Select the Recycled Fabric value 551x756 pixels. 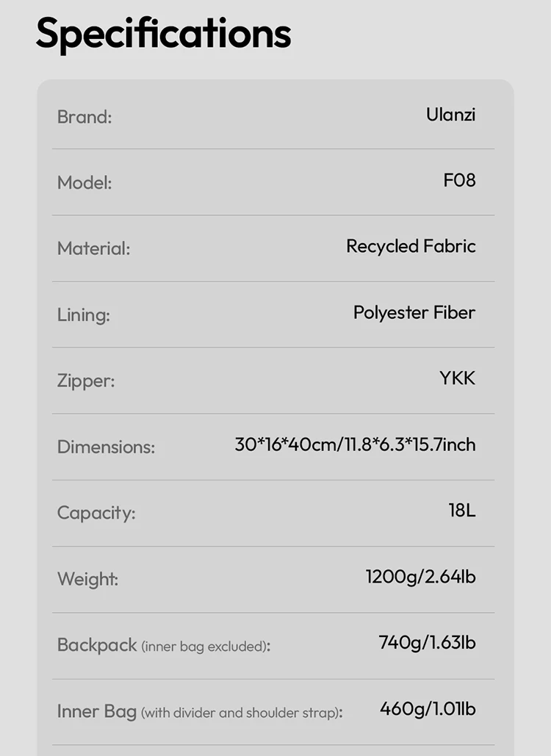pos(411,246)
